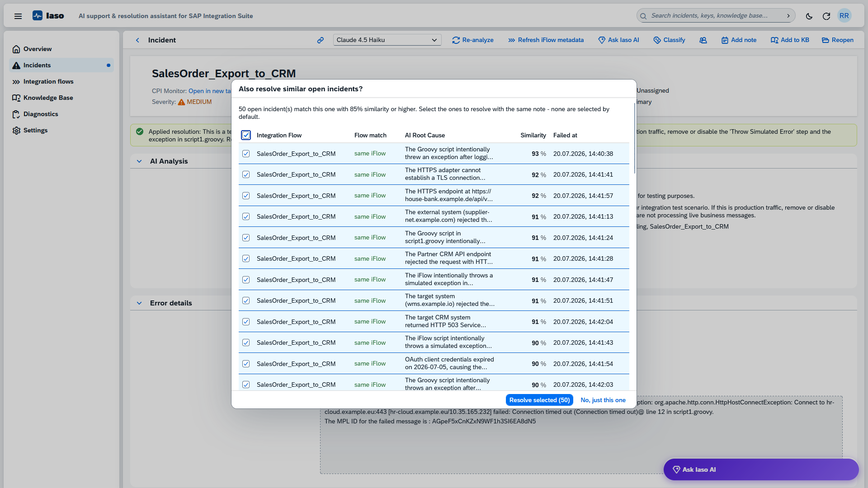This screenshot has height=488, width=868.
Task: Click the search magnifier icon
Action: [643, 16]
